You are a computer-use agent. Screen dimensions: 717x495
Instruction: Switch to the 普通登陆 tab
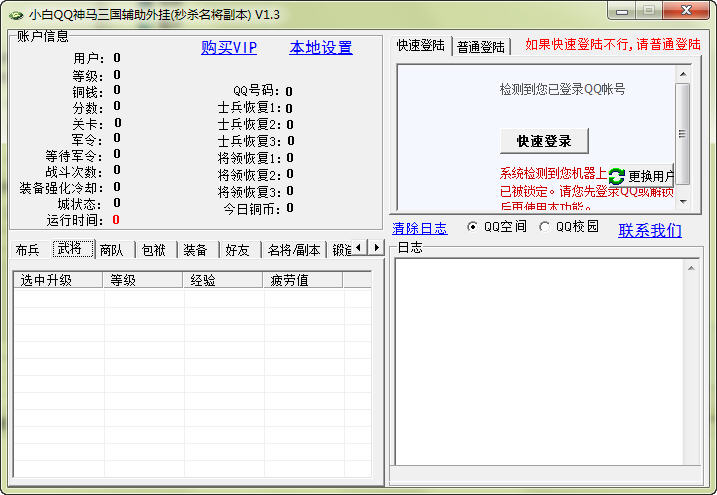pyautogui.click(x=481, y=47)
